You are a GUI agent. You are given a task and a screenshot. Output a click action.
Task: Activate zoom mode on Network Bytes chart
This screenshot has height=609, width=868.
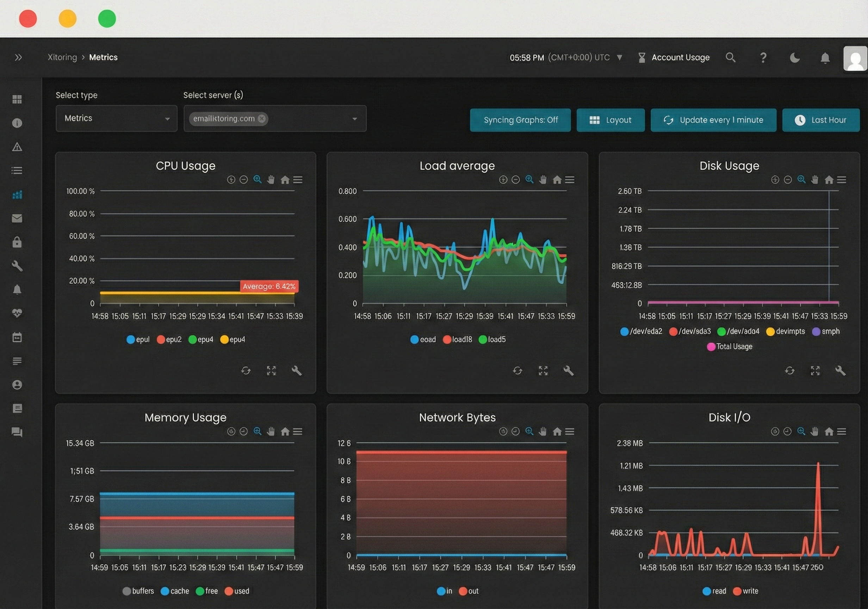click(529, 431)
